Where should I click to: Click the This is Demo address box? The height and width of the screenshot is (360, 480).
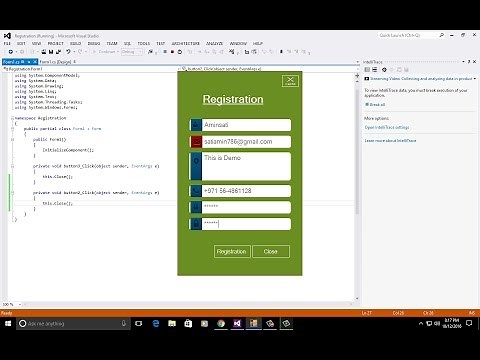tap(246, 166)
